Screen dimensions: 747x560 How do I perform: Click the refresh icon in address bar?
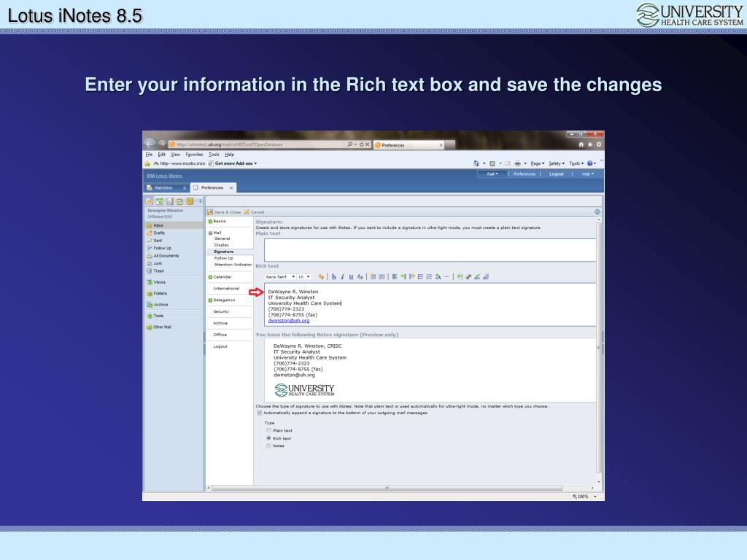[x=362, y=144]
